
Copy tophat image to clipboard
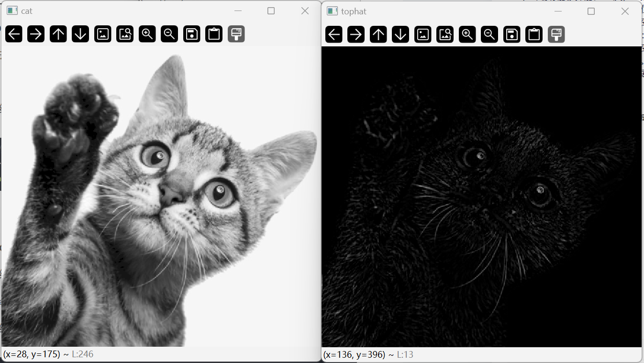point(534,34)
